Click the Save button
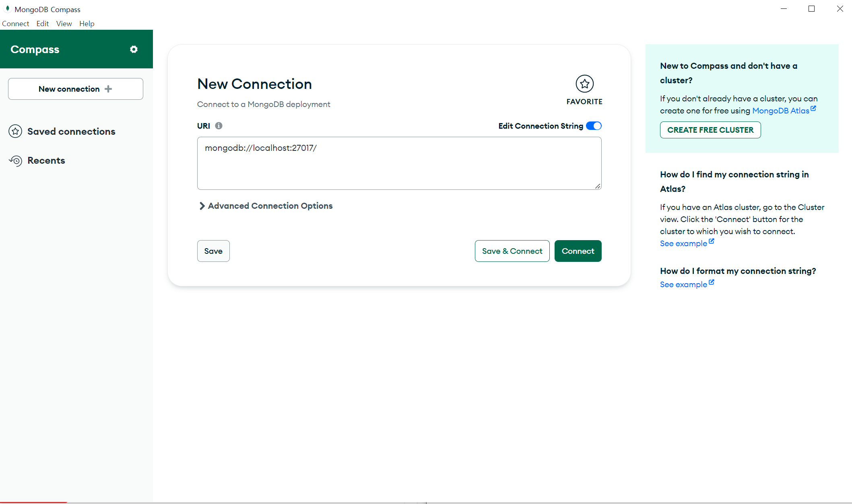Image resolution: width=852 pixels, height=504 pixels. 213,251
